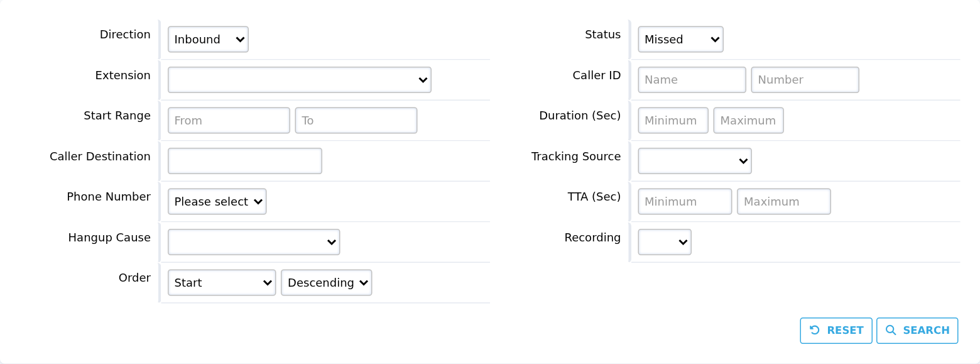The width and height of the screenshot is (980, 364).
Task: Click the TTA Minimum field
Action: pos(685,202)
